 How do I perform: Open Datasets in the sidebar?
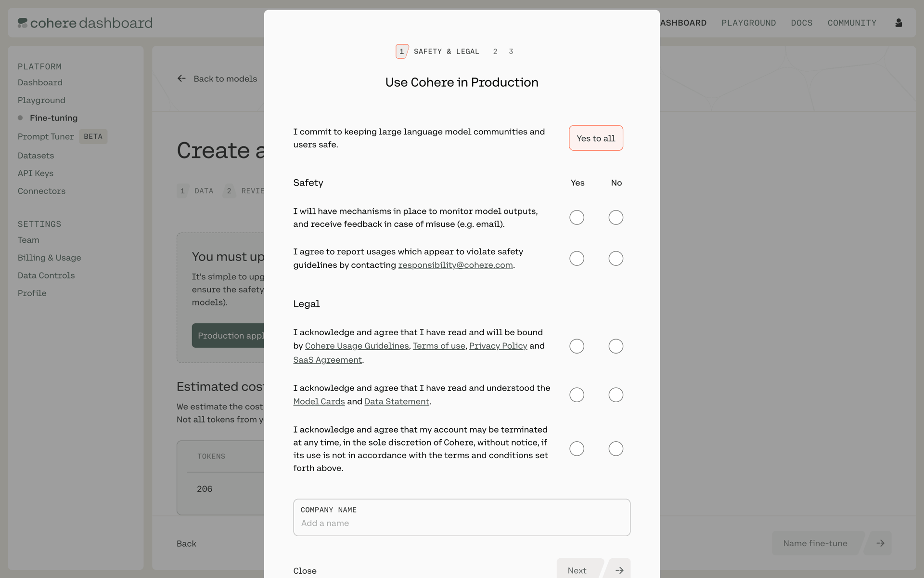[x=36, y=156]
